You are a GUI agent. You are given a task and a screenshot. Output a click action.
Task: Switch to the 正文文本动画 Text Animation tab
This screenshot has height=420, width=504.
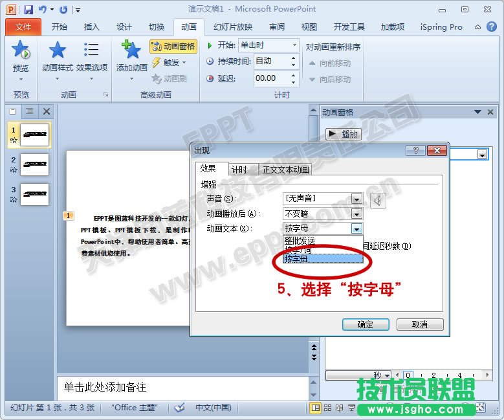(285, 170)
